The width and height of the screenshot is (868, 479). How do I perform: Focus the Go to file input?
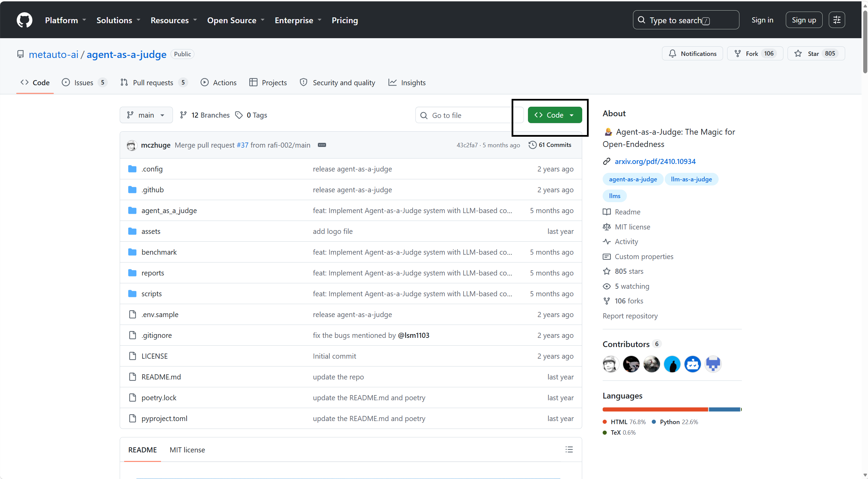click(470, 115)
